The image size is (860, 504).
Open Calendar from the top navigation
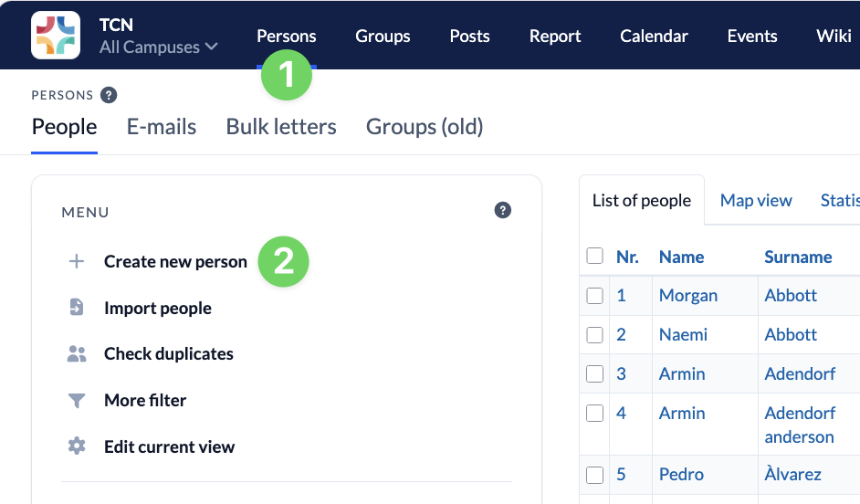pyautogui.click(x=654, y=37)
